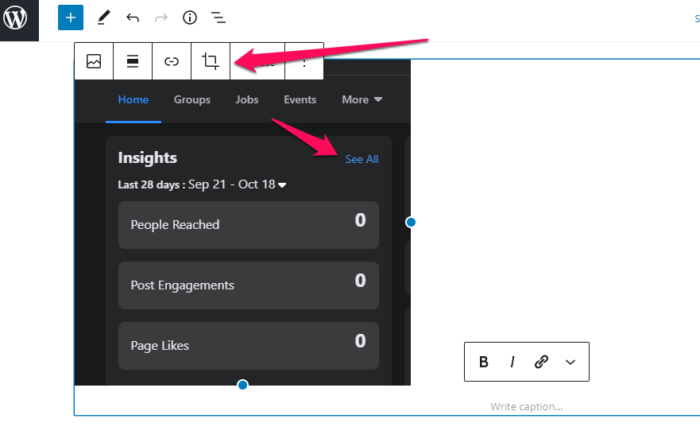
Task: Click the right-side image resize handle
Action: pos(411,222)
